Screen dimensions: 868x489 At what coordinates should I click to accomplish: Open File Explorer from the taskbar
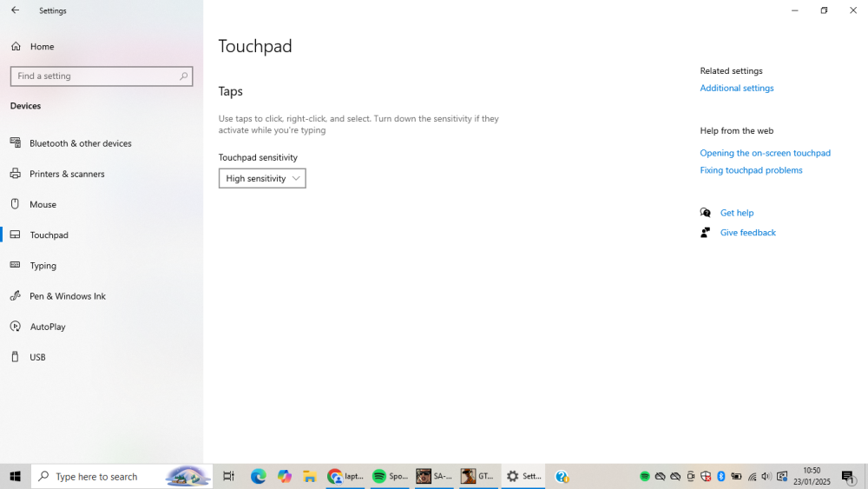pos(310,476)
